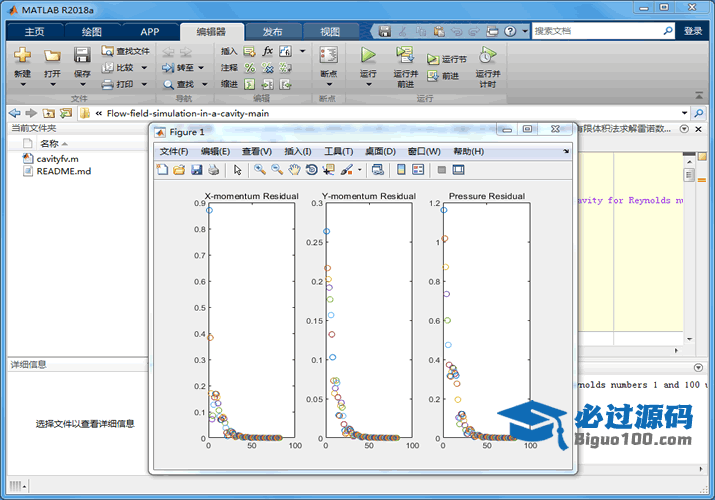715x500 pixels.
Task: Click Hide Plot Tools icon in Figure 1
Action: point(441,170)
